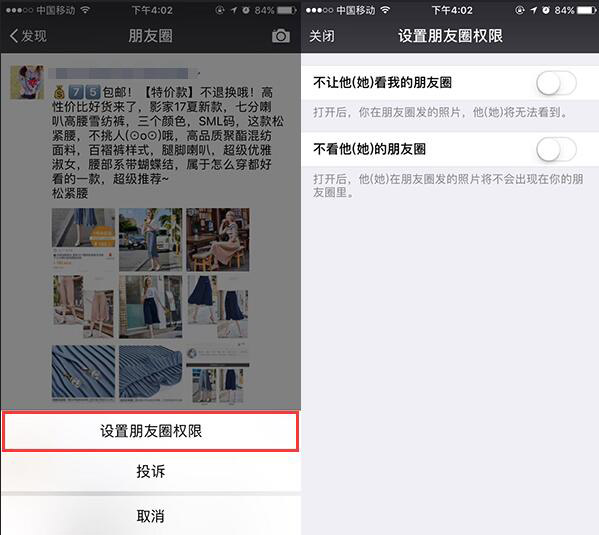
Task: Tap 取消 to dismiss the action sheet
Action: point(151,516)
